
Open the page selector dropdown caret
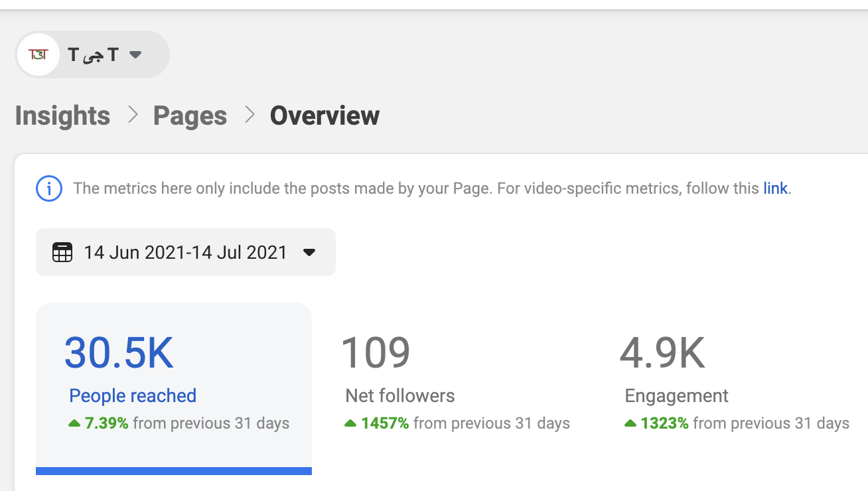[x=135, y=54]
